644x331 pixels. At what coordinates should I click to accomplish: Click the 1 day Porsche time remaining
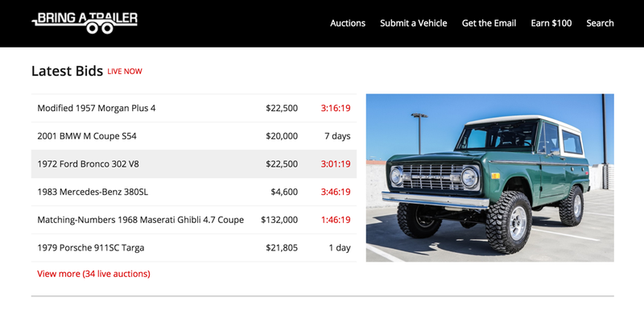340,247
